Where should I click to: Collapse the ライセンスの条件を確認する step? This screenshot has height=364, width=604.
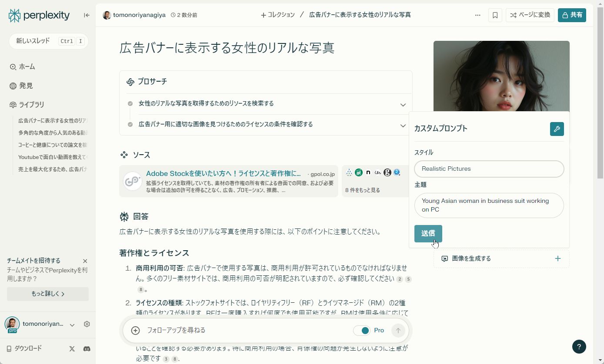tap(403, 126)
